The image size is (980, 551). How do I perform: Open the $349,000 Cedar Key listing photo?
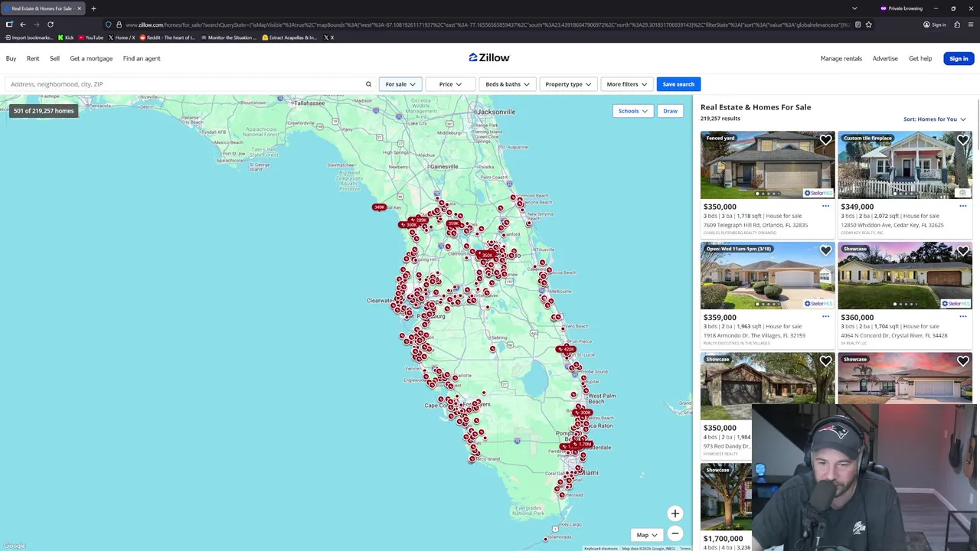(905, 165)
